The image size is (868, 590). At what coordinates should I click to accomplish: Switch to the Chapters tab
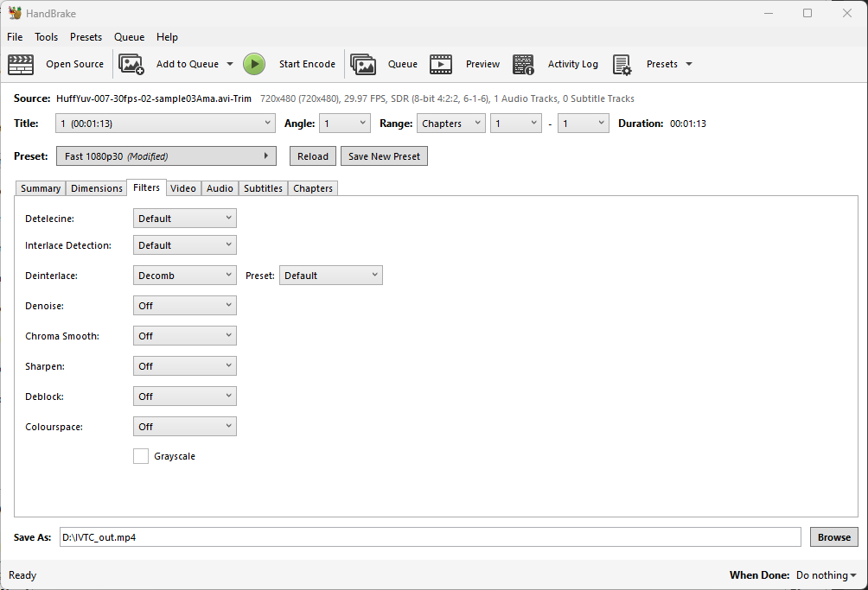[x=313, y=188]
